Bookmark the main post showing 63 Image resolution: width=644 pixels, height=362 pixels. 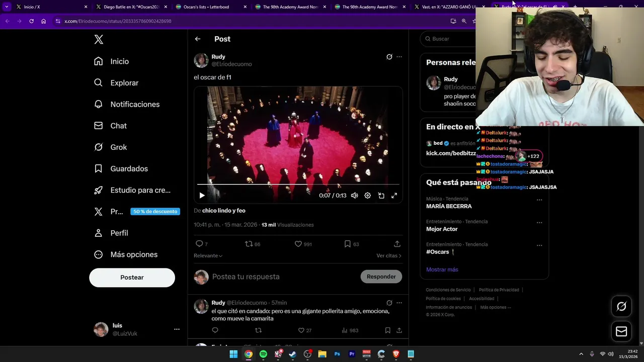point(351,244)
